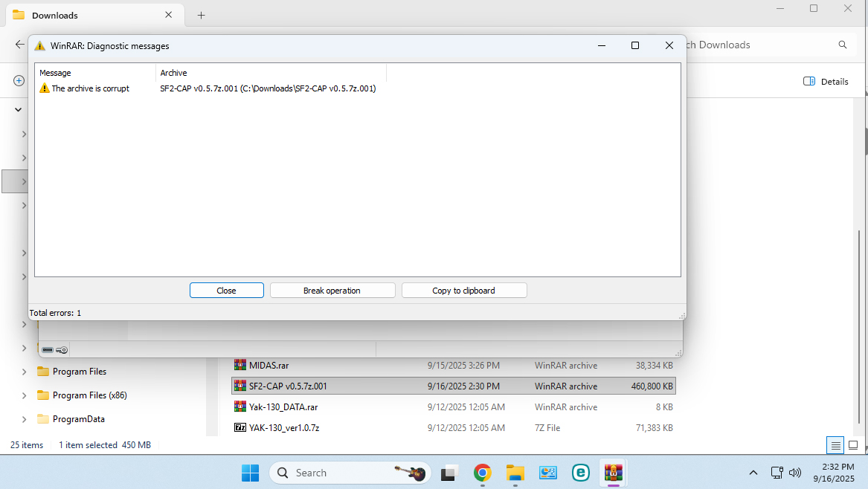
Task: Select YAK-130_ver1.0.7z file in Explorer
Action: (454, 427)
